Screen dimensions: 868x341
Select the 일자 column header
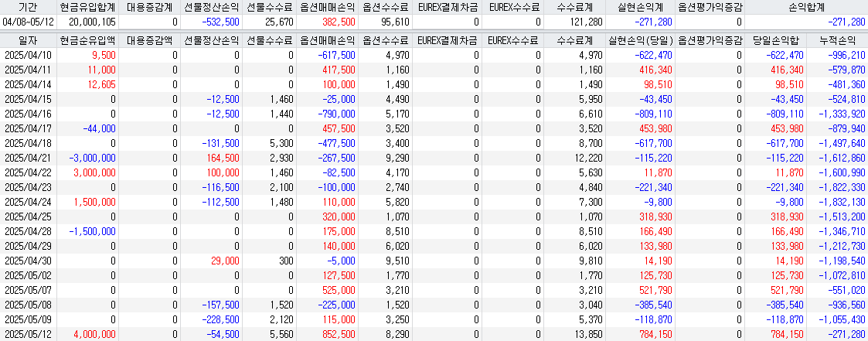(x=28, y=40)
